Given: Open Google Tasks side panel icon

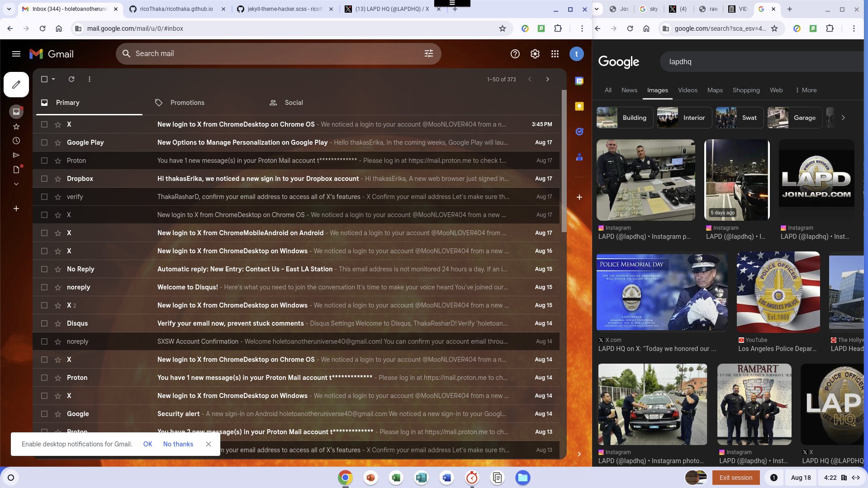Looking at the screenshot, I should [x=579, y=132].
